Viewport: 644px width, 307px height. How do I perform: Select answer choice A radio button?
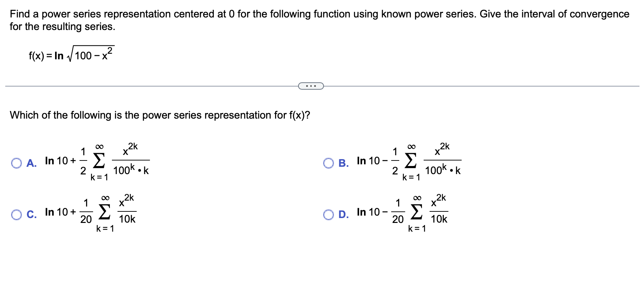pos(16,162)
